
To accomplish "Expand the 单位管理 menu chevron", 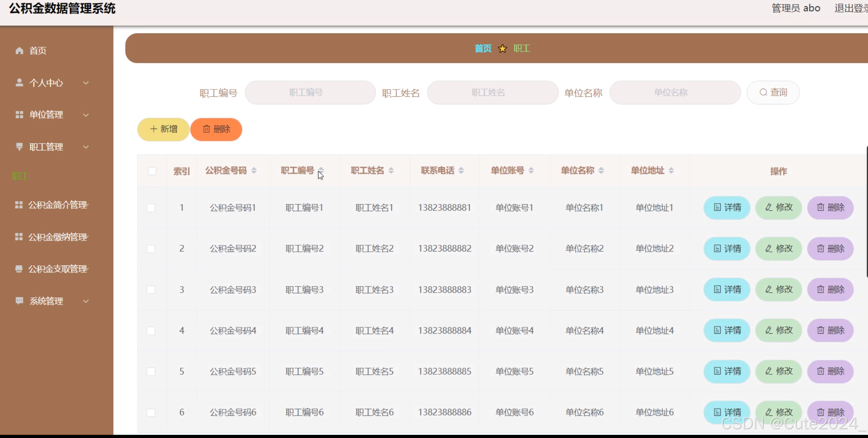I will [86, 115].
